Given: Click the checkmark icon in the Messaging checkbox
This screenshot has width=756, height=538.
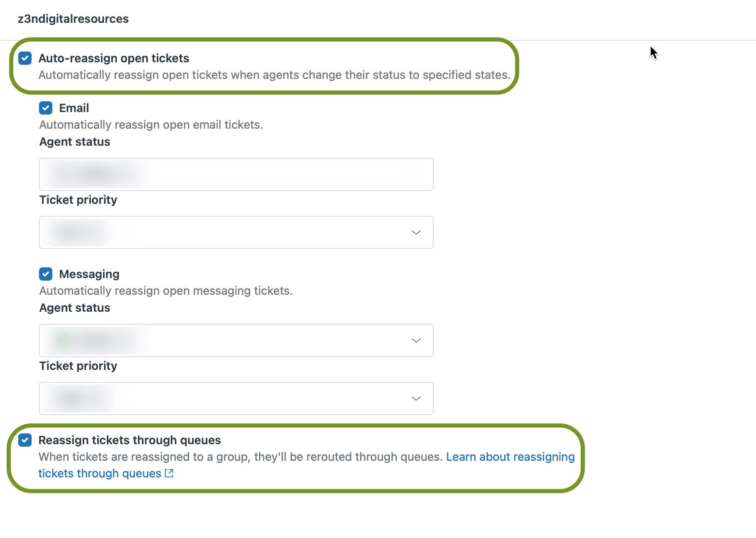Looking at the screenshot, I should click(46, 274).
